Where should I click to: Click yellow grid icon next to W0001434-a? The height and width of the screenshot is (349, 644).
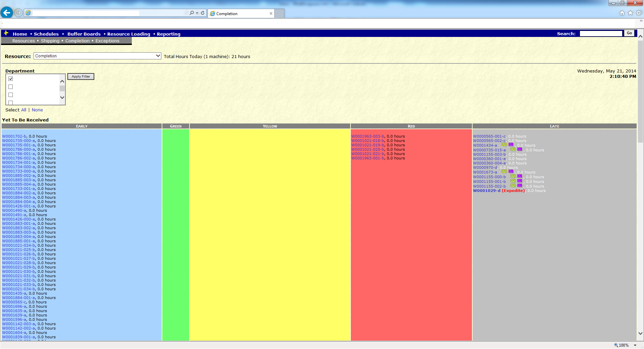pyautogui.click(x=504, y=145)
